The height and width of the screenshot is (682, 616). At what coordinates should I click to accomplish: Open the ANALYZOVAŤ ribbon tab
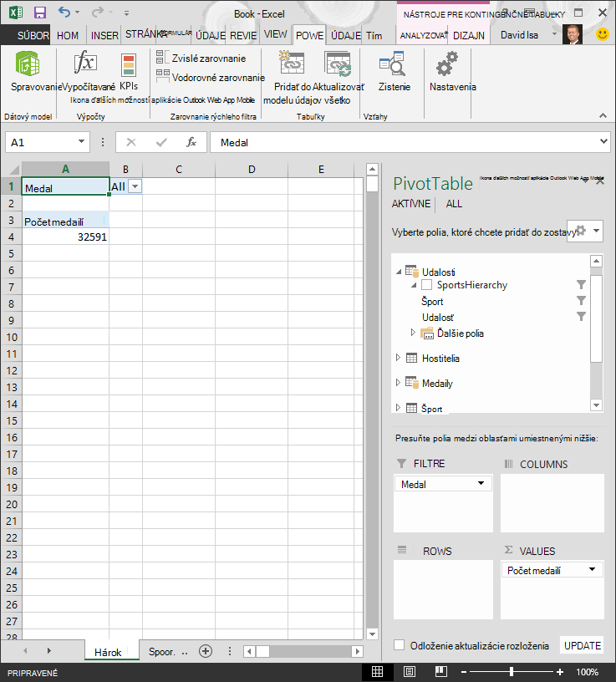point(423,35)
